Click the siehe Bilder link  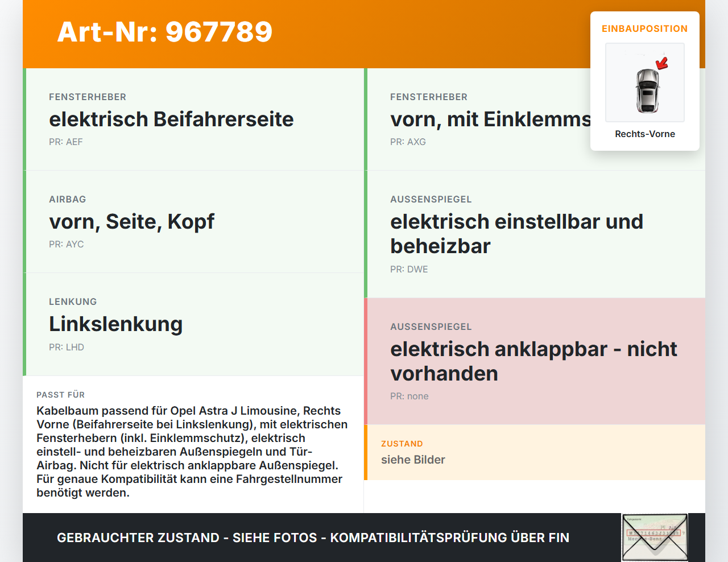[x=413, y=460]
